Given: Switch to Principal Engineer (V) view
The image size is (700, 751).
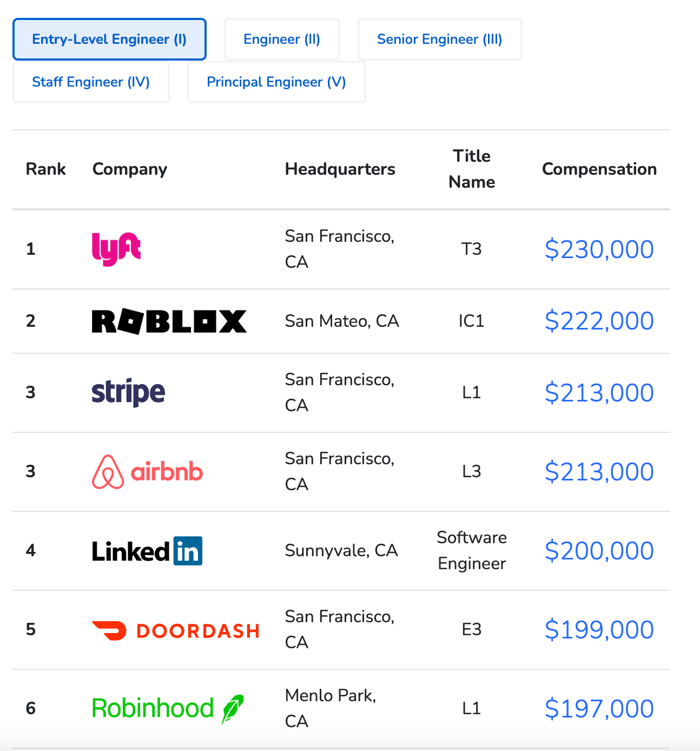Looking at the screenshot, I should pos(276,82).
